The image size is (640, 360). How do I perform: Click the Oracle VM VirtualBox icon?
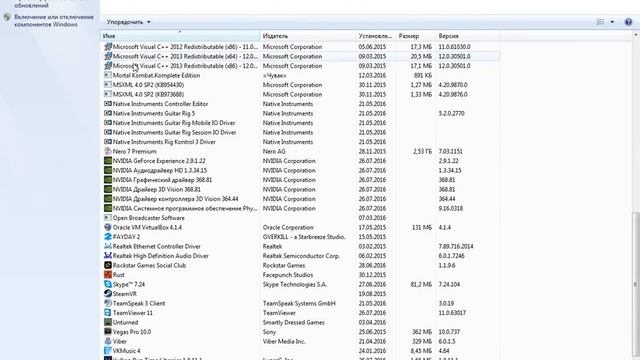click(x=108, y=227)
